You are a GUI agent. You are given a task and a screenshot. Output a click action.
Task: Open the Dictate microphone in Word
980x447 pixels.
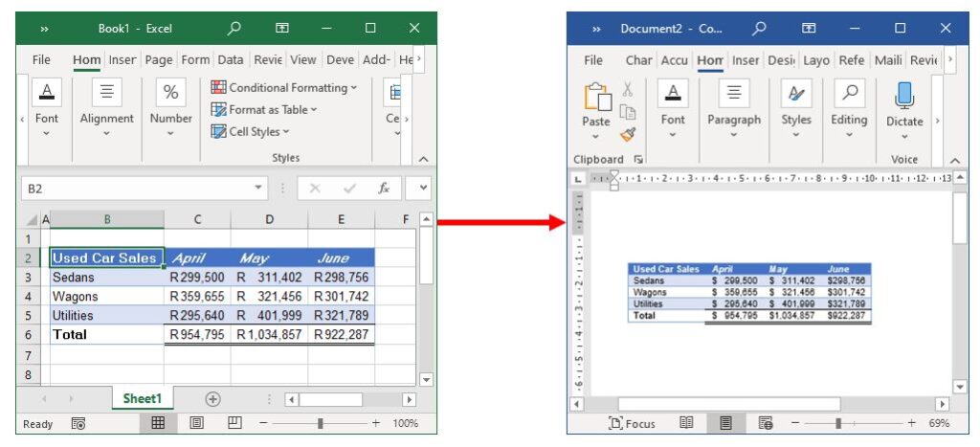pos(904,97)
